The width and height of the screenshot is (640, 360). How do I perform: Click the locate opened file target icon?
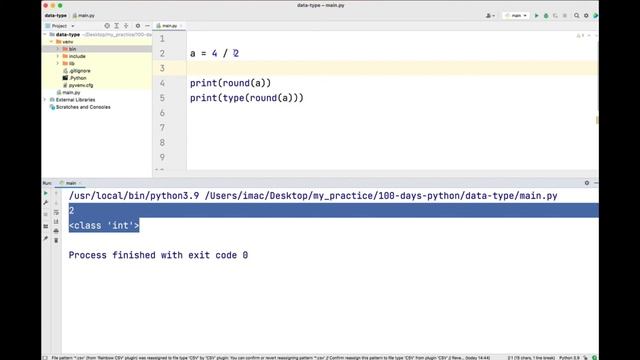(x=107, y=26)
